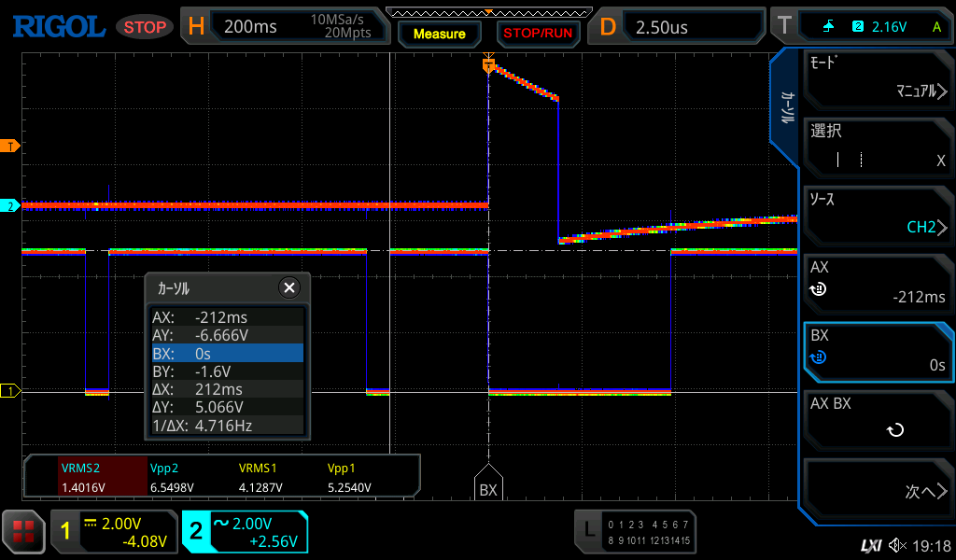The width and height of the screenshot is (956, 560).
Task: Close the cursor readout popup
Action: point(289,287)
